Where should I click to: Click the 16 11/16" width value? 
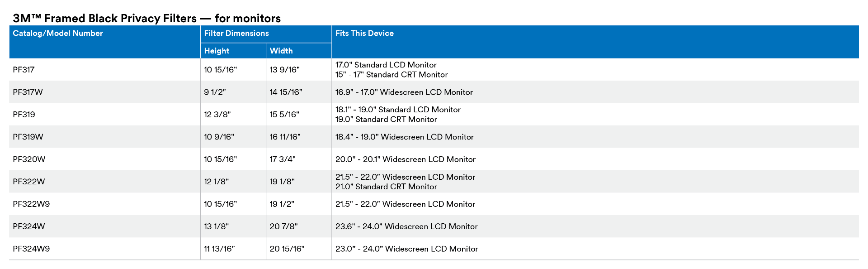285,137
